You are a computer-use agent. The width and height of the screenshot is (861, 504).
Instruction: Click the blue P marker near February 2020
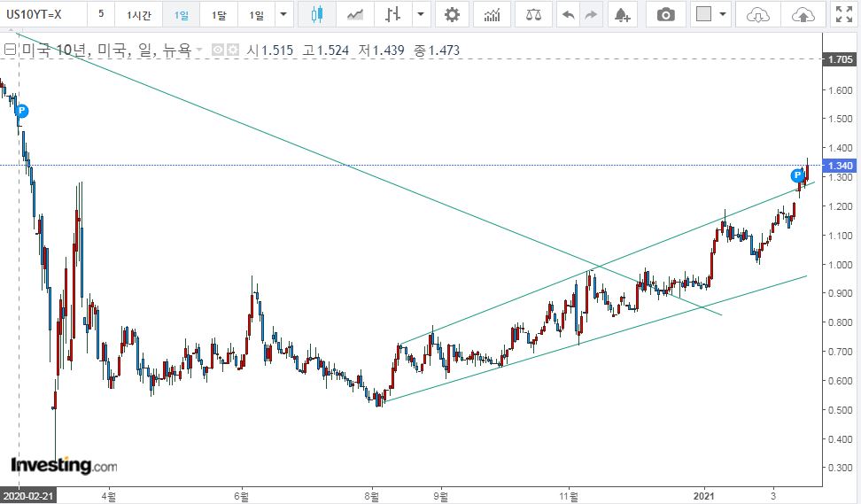click(21, 111)
